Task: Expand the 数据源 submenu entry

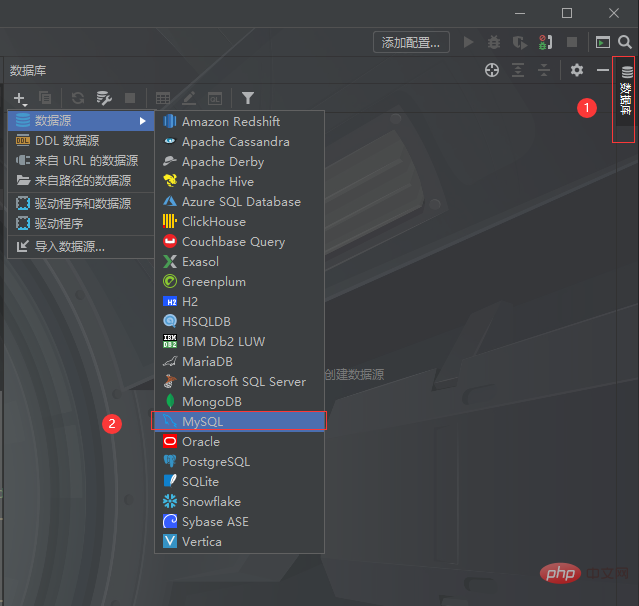Action: click(80, 121)
